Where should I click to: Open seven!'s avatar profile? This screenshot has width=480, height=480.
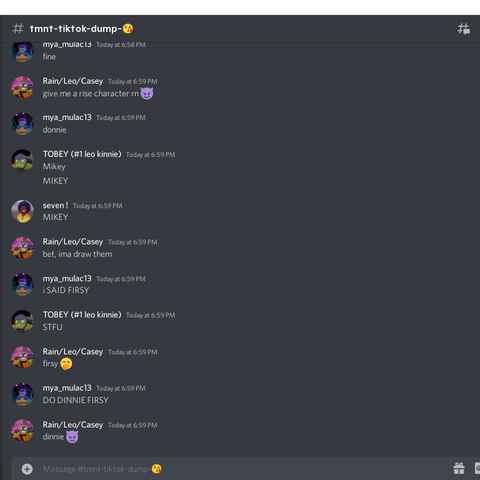click(x=22, y=211)
